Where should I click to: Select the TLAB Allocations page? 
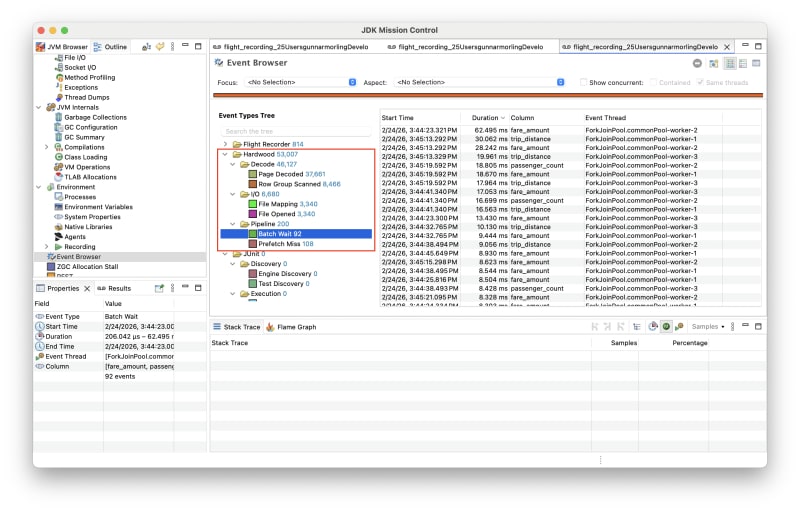[x=90, y=177]
